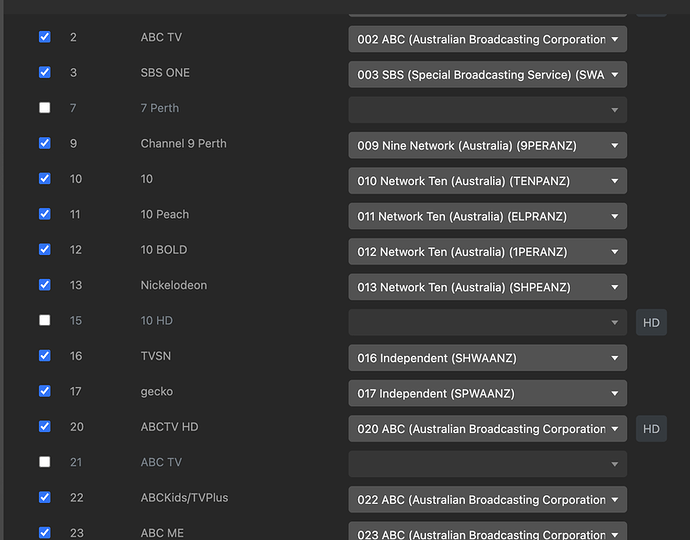Select the ABCKids/TVPlus channel name
The width and height of the screenshot is (690, 540).
[x=184, y=498]
